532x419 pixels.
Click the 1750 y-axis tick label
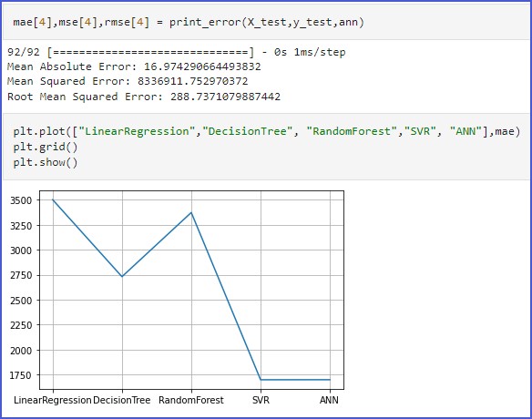coord(21,375)
